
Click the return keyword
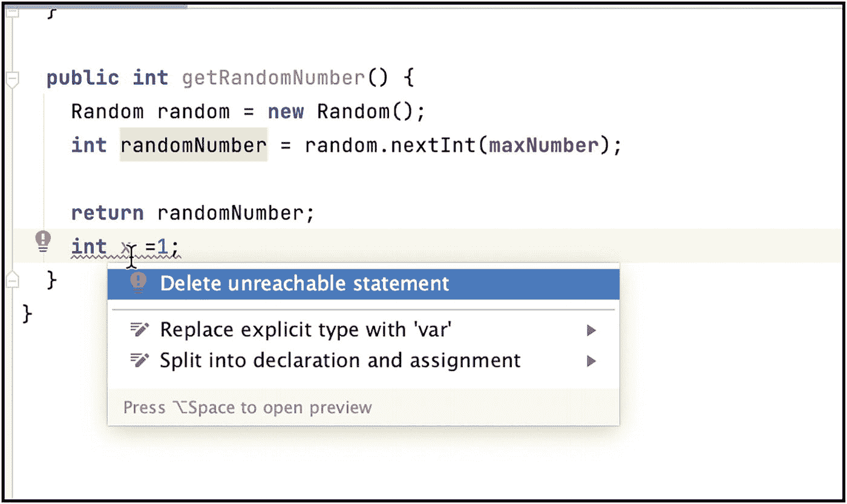(x=107, y=213)
